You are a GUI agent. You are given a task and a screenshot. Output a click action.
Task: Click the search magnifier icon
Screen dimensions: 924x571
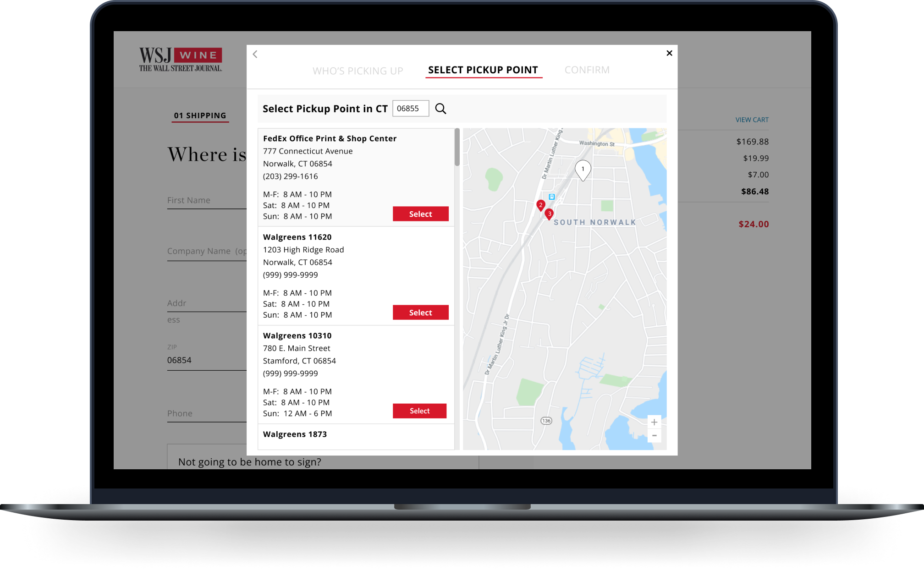click(440, 109)
